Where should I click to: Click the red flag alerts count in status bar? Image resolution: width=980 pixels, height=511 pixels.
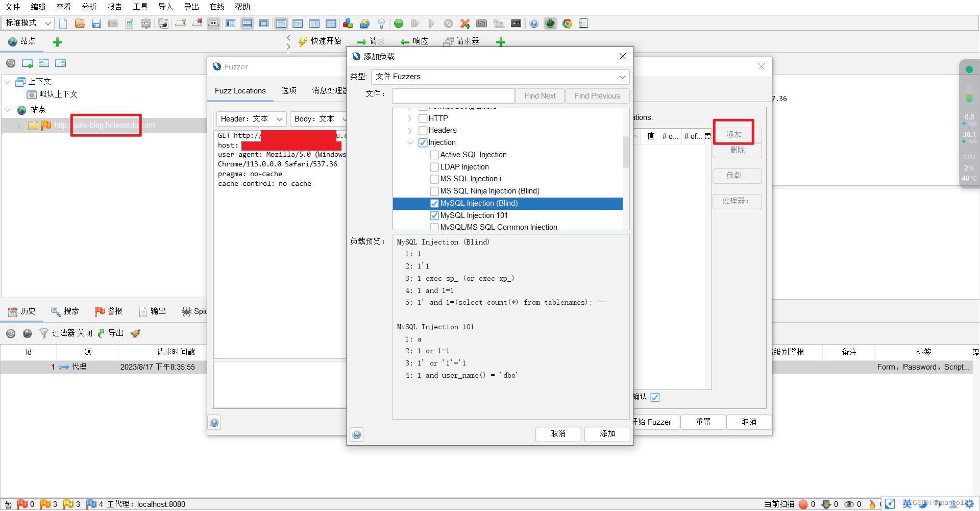[26, 504]
